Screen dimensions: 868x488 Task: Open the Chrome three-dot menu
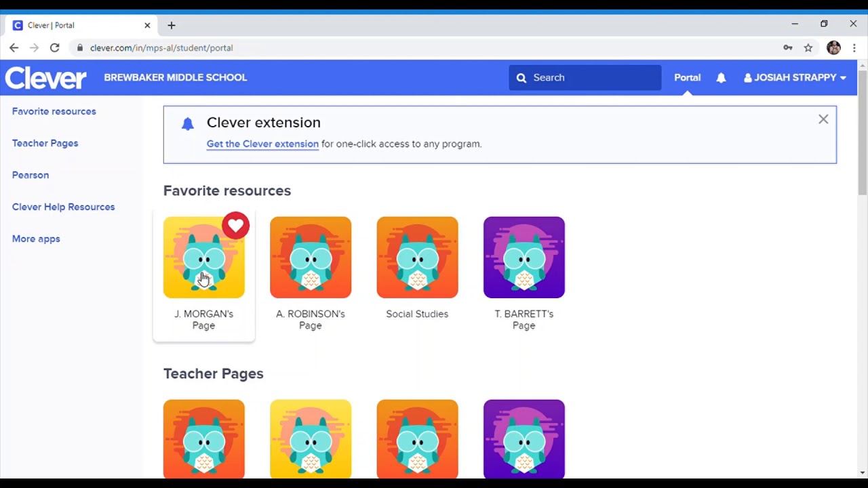(854, 48)
